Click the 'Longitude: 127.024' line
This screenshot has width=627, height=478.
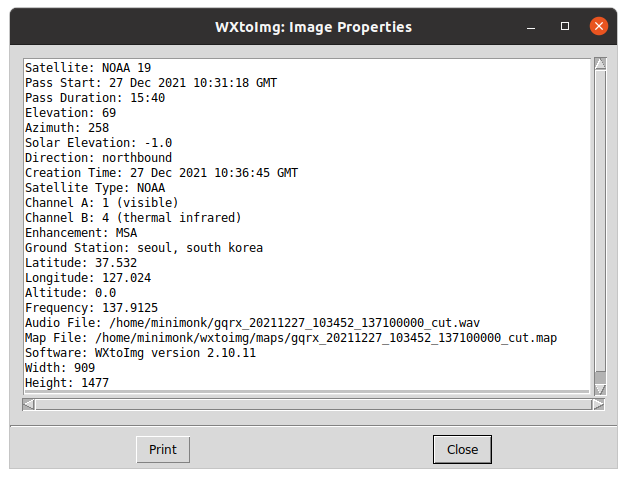[x=88, y=278]
